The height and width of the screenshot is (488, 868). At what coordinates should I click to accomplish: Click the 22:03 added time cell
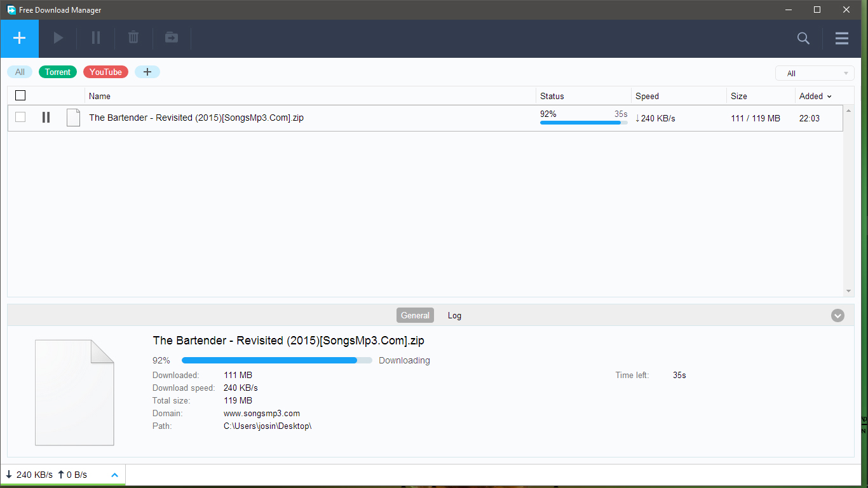[810, 118]
